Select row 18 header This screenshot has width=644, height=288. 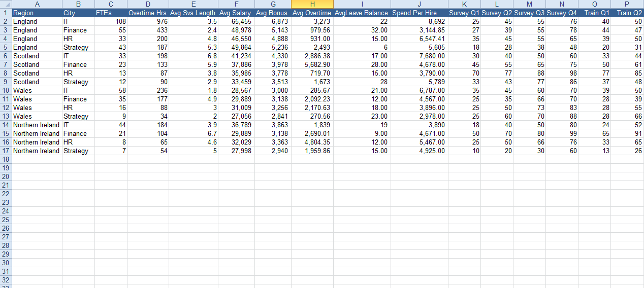6,159
